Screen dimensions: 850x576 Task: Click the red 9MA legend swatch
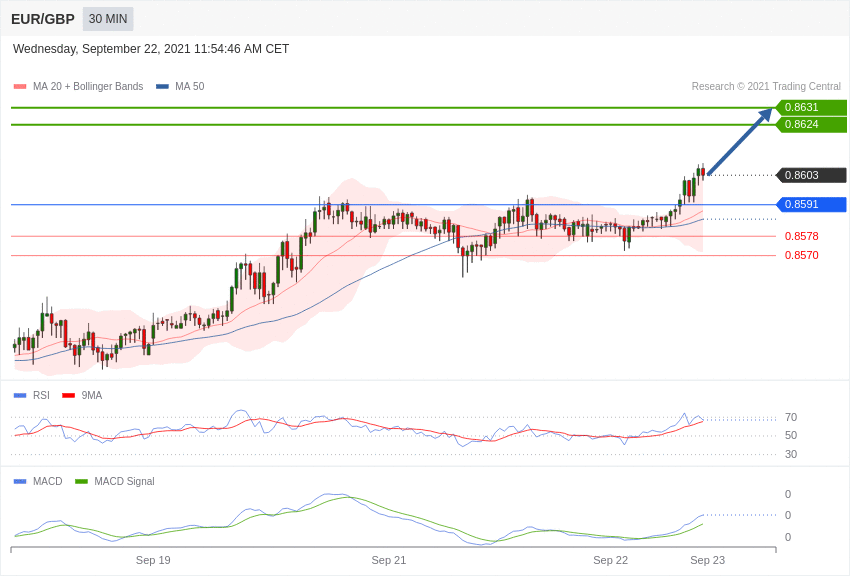pos(69,396)
